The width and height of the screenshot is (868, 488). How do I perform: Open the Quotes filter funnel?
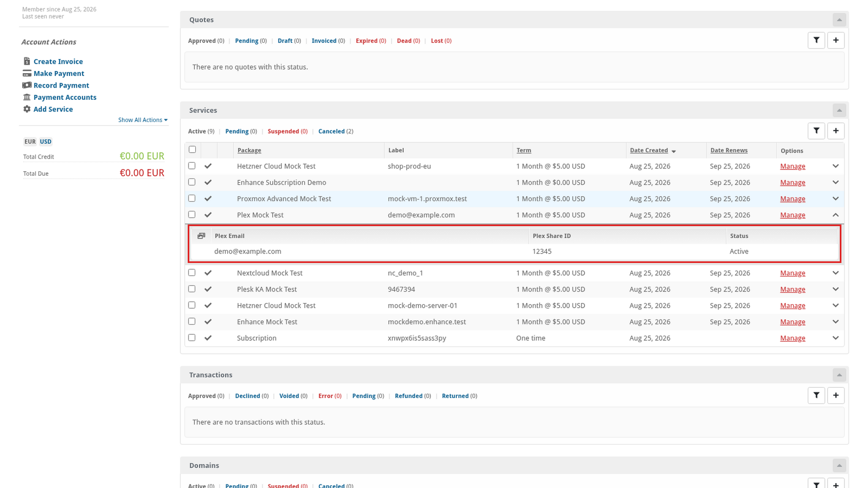coord(816,40)
